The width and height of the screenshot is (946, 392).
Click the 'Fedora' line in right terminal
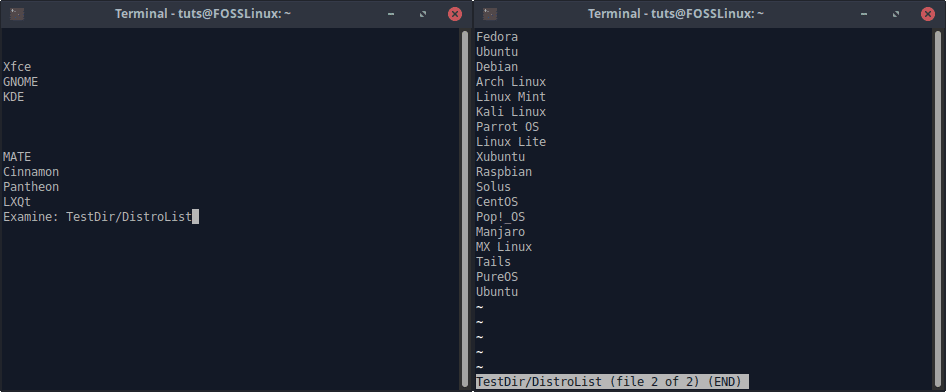point(497,37)
